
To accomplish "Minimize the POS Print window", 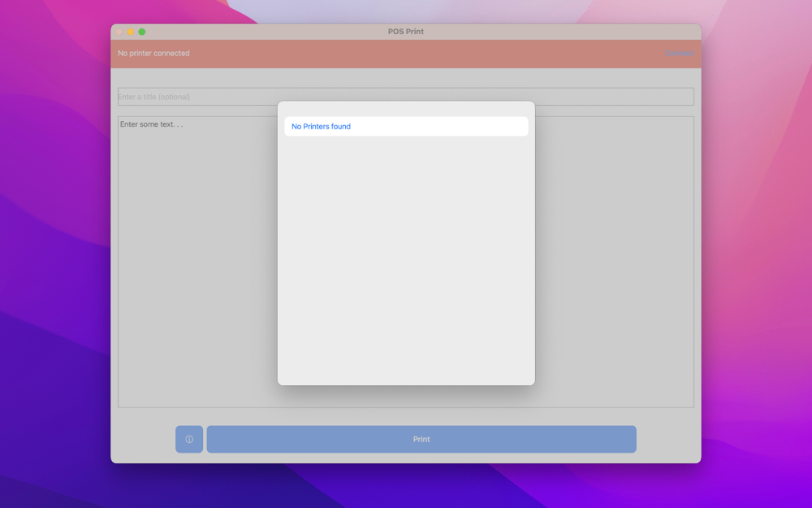I will coord(131,33).
